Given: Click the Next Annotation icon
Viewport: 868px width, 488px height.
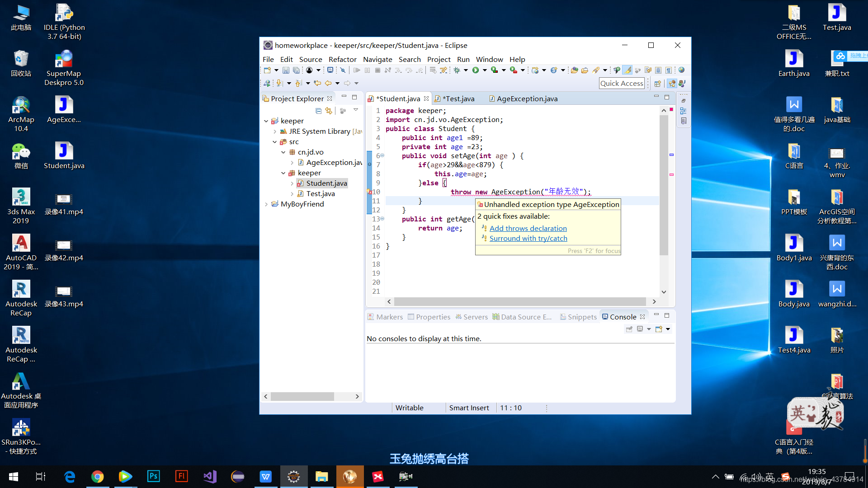Looking at the screenshot, I should point(279,83).
